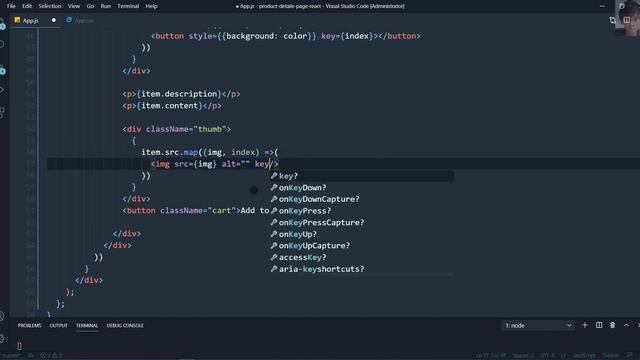Image resolution: width=640 pixels, height=360 pixels.
Task: Click the 'Spaces: 2' indentation status item
Action: coord(523,356)
